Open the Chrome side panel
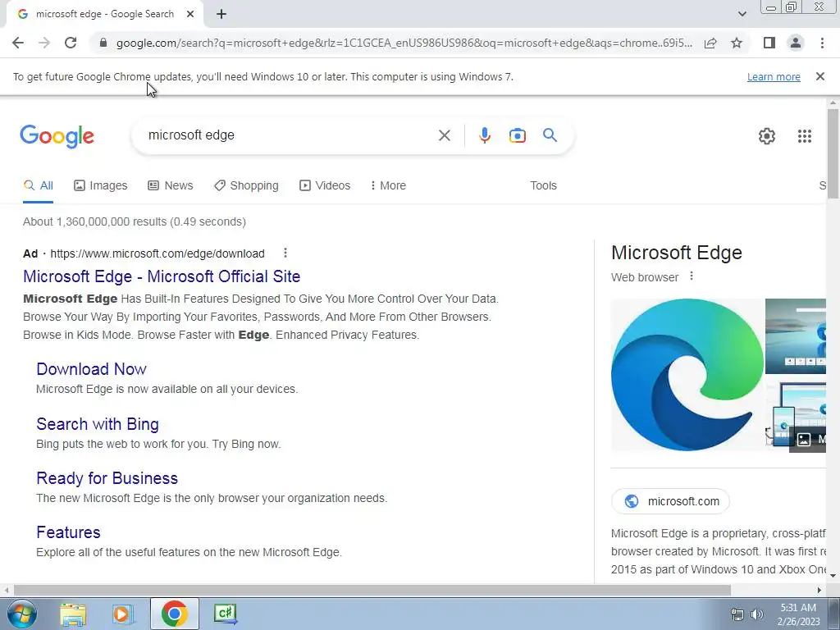 [769, 43]
